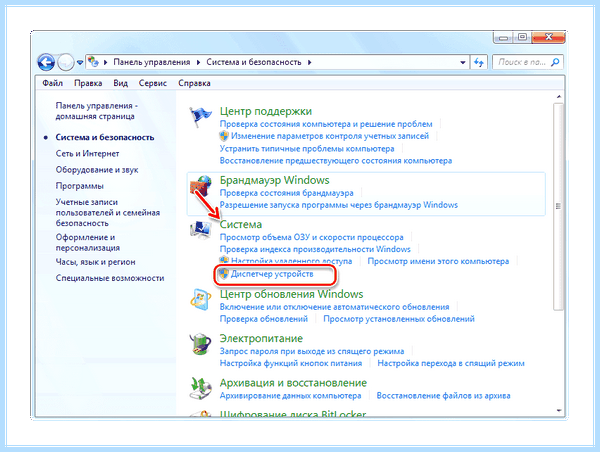600x452 pixels.
Task: Open recent pages dropdown next to Forward button
Action: (80, 62)
